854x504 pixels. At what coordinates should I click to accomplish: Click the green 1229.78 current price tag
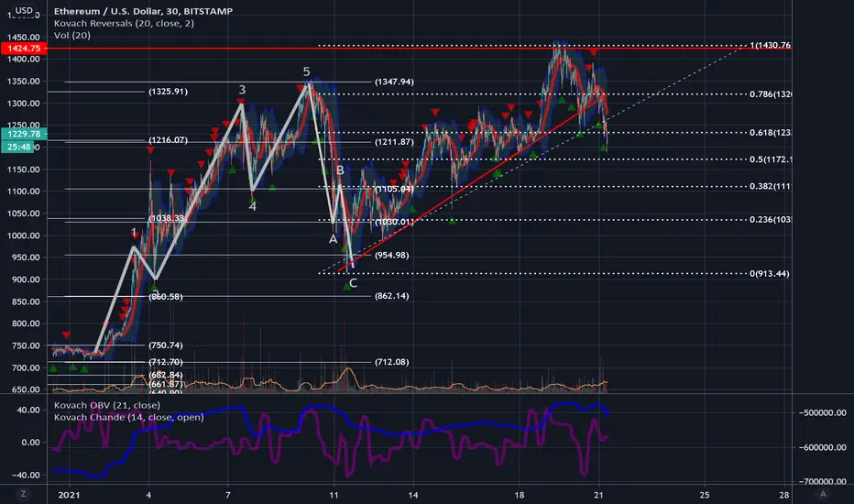click(24, 134)
